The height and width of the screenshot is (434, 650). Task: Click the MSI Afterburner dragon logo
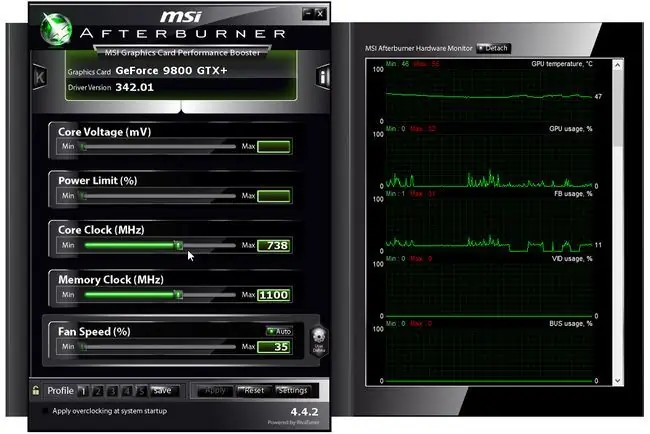pyautogui.click(x=56, y=29)
